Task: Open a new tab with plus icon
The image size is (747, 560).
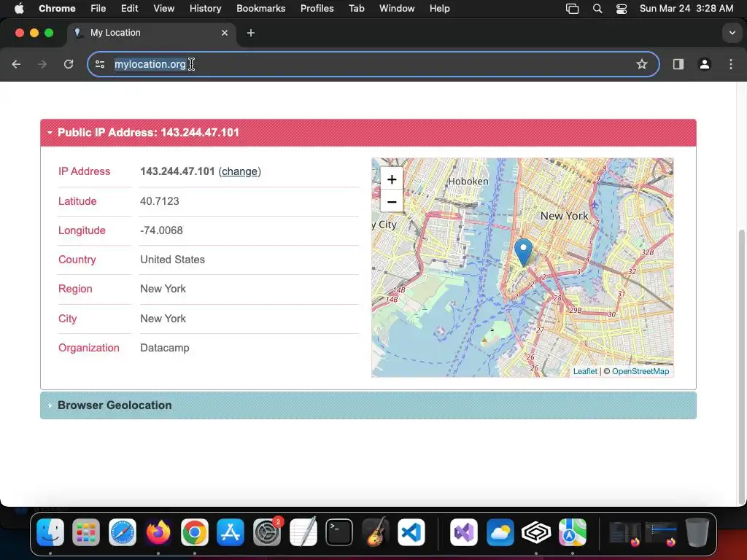Action: (x=251, y=33)
